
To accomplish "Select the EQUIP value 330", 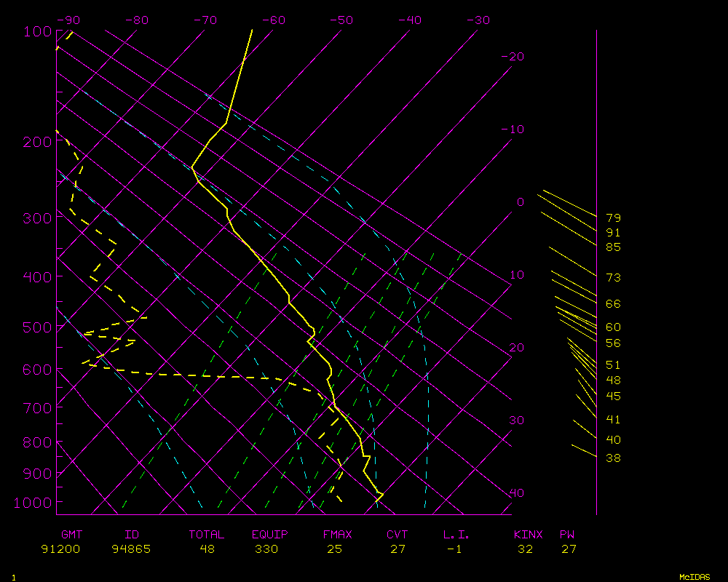I will click(x=266, y=549).
